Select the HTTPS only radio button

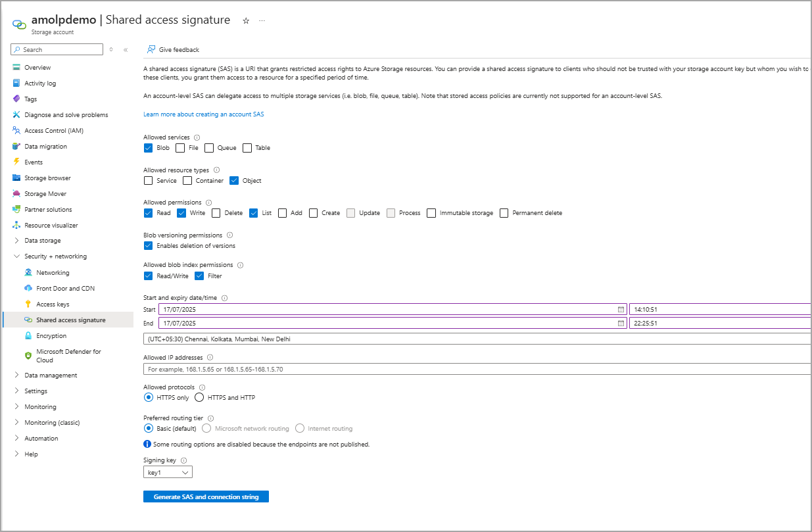[x=148, y=397]
